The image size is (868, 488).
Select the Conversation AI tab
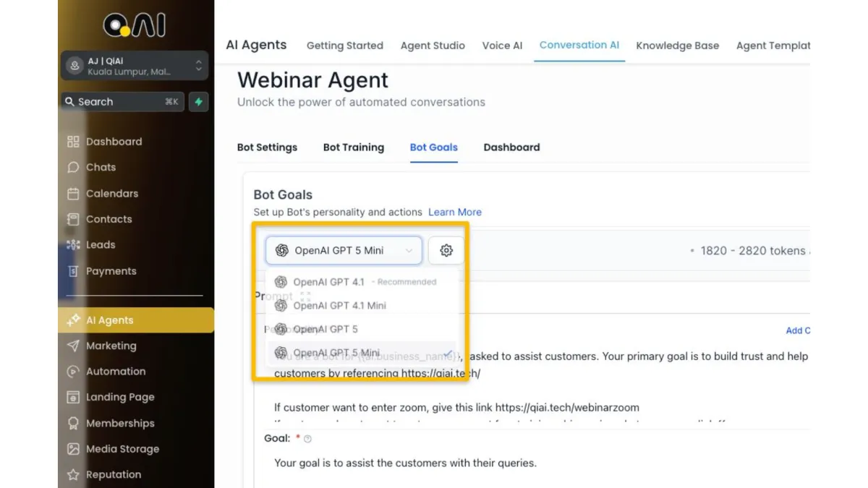(x=579, y=45)
